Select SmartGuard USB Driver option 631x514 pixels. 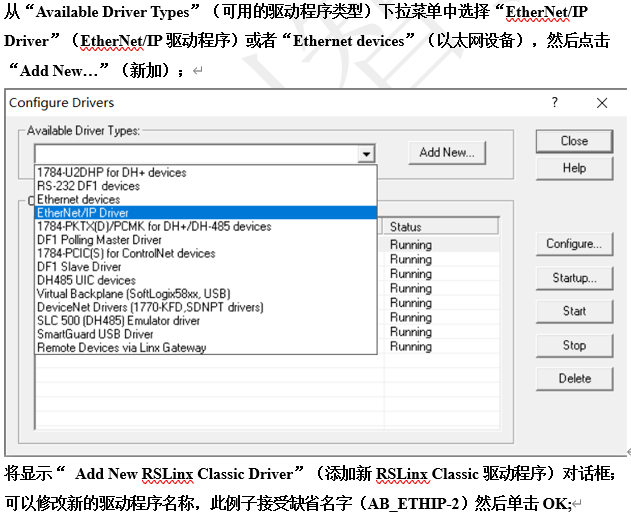[x=206, y=334]
